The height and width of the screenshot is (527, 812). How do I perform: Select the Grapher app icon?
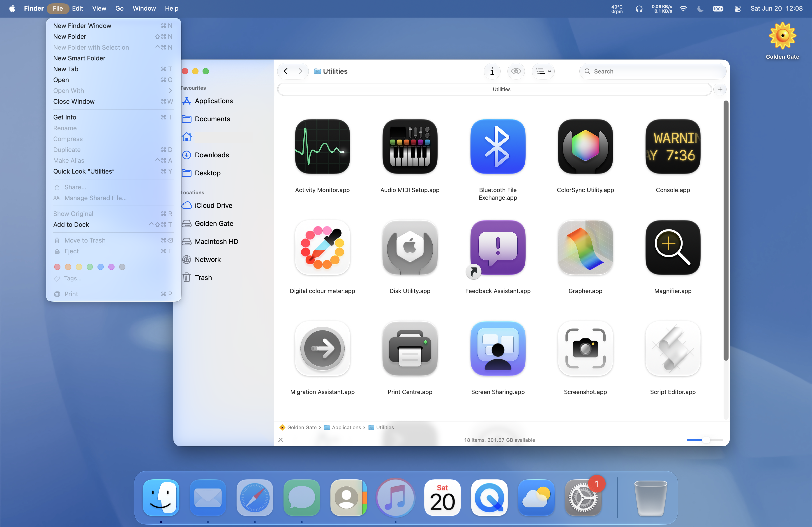[586, 247]
